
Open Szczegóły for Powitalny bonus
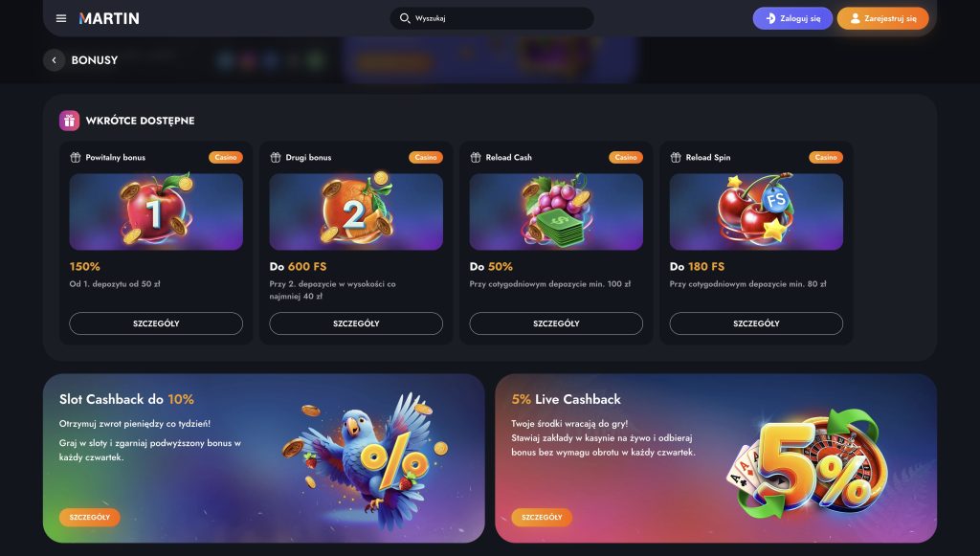pos(156,323)
